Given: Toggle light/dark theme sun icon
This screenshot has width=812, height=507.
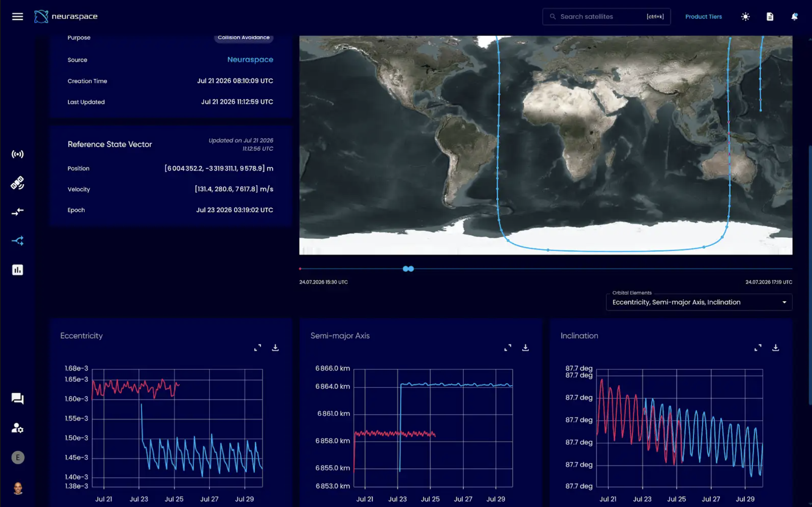Looking at the screenshot, I should click(x=745, y=17).
